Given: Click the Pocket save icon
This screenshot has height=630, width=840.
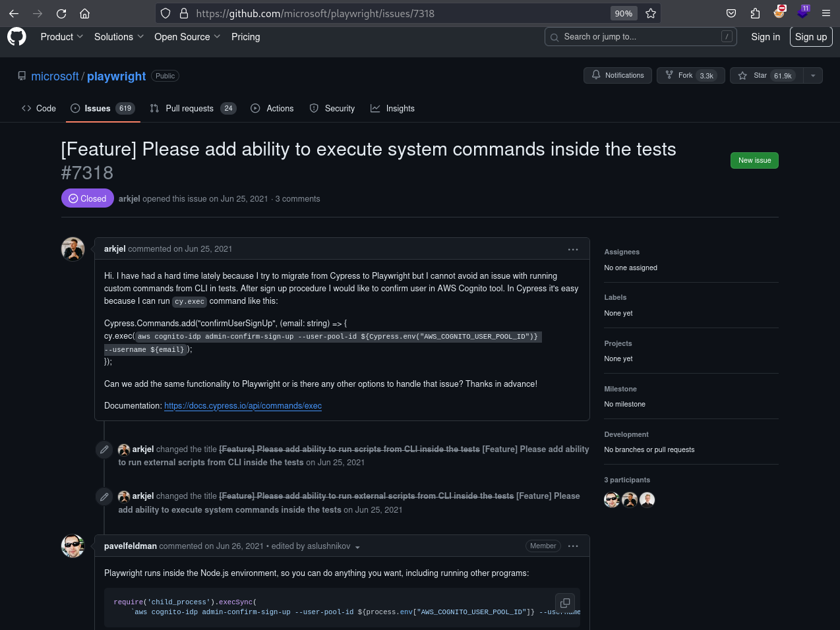Looking at the screenshot, I should click(x=731, y=13).
